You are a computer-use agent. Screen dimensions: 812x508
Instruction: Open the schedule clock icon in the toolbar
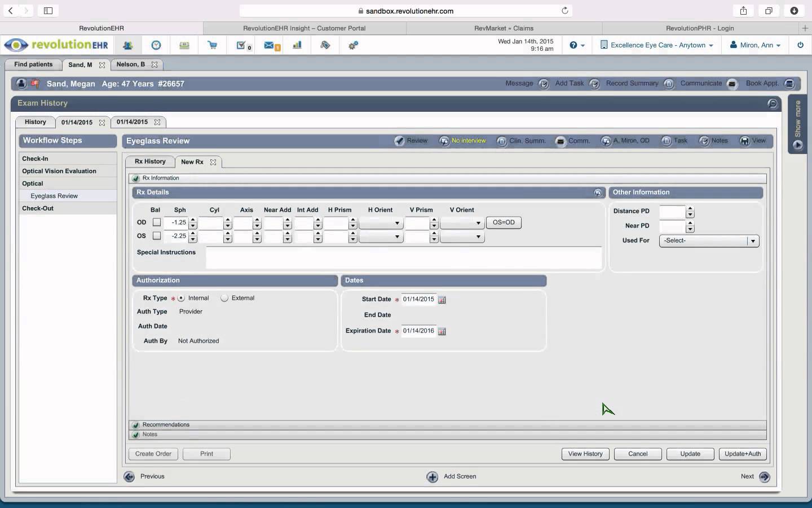point(156,45)
